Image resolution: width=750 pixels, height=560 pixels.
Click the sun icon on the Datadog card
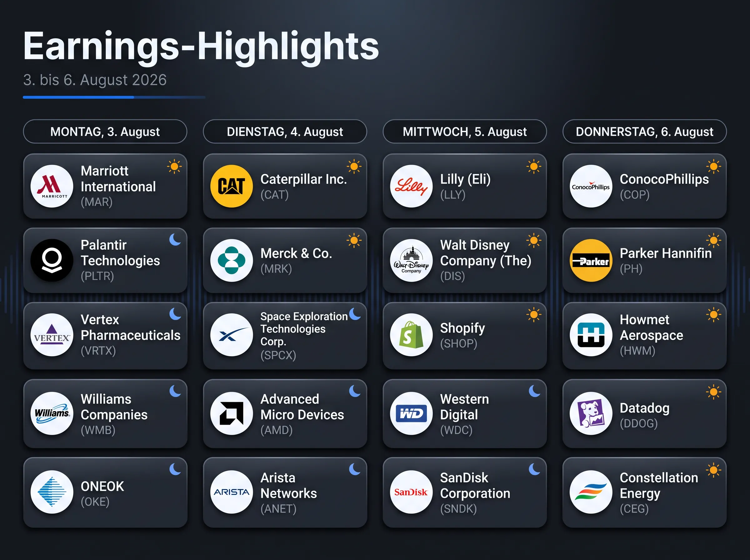713,392
